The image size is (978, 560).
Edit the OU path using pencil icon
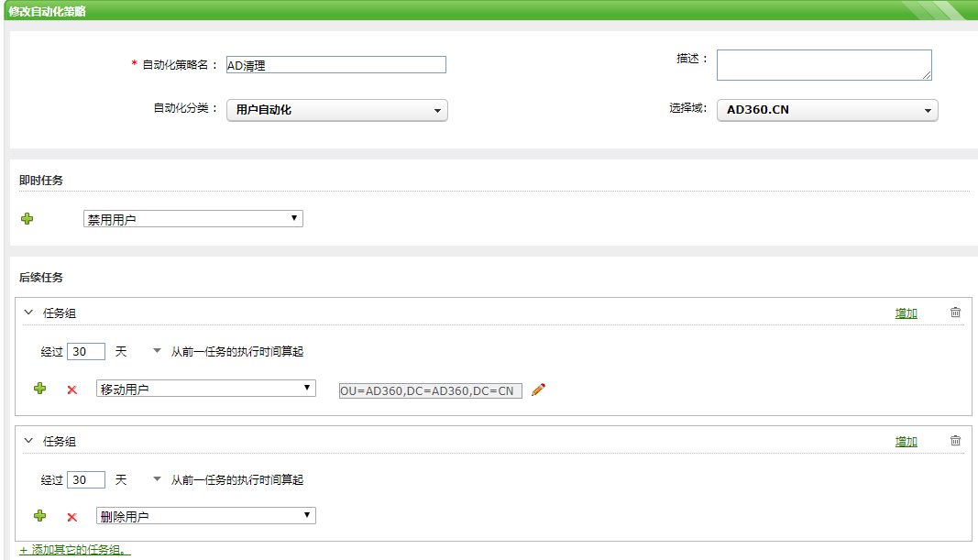[538, 389]
